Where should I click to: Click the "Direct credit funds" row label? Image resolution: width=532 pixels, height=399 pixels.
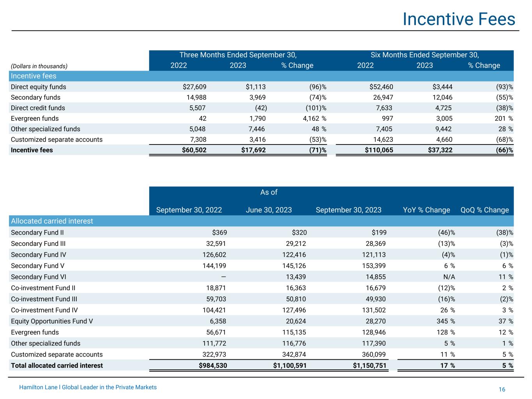[38, 108]
